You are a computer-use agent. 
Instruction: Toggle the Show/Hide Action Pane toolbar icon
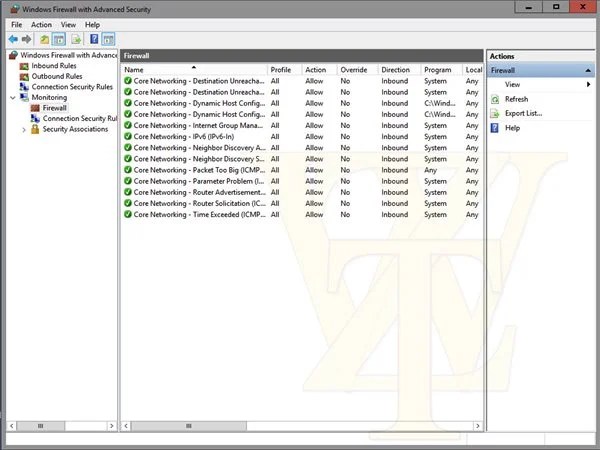tap(108, 39)
